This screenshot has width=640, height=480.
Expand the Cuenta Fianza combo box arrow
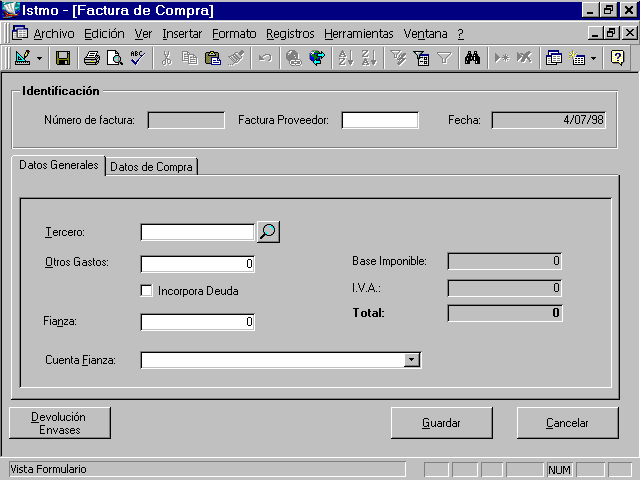pos(412,360)
